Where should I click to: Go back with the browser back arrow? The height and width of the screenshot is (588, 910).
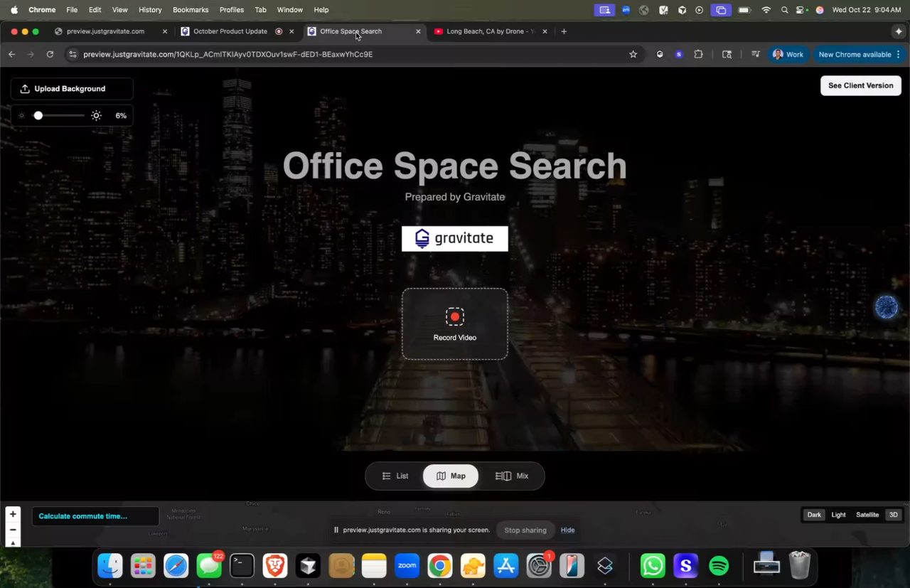pyautogui.click(x=11, y=54)
